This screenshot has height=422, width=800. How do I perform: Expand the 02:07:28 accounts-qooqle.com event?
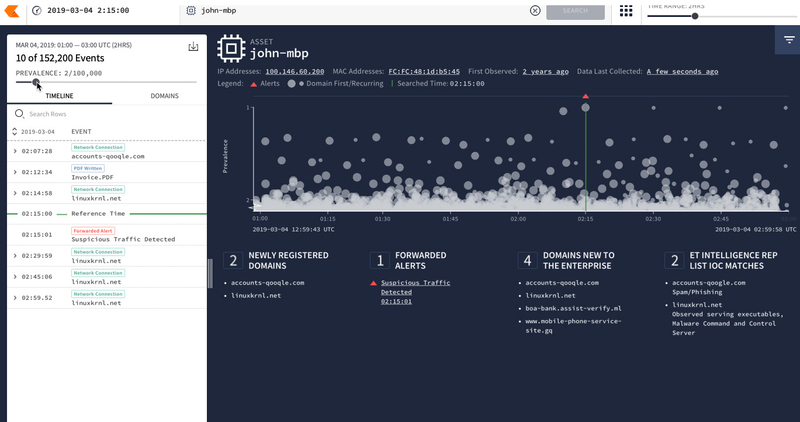[x=15, y=151]
